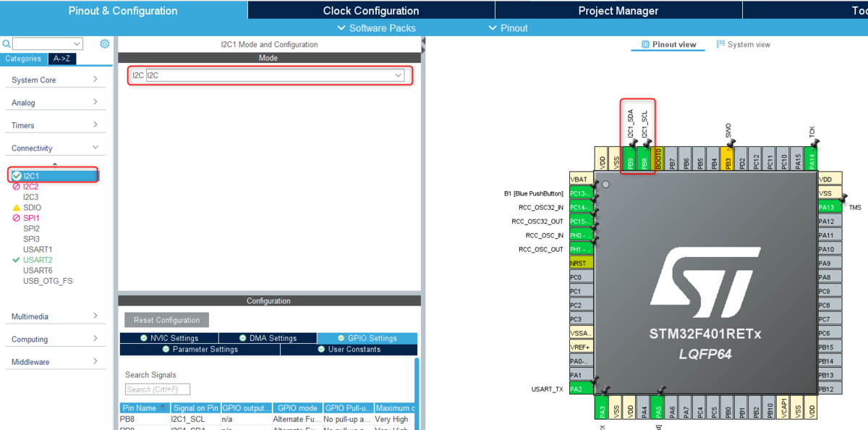Viewport: 868px width, 430px height.
Task: Click the check icon on NVIC Settings tab
Action: pyautogui.click(x=145, y=337)
